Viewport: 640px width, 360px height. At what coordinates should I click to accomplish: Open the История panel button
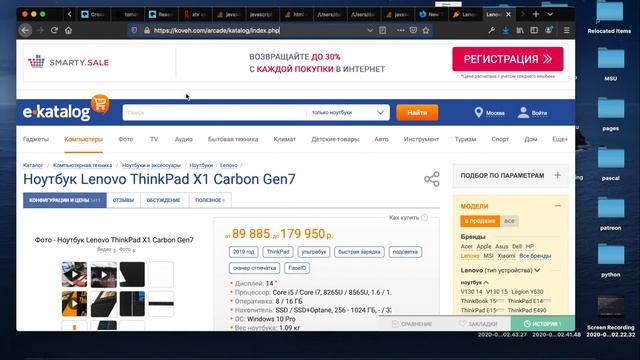point(543,324)
